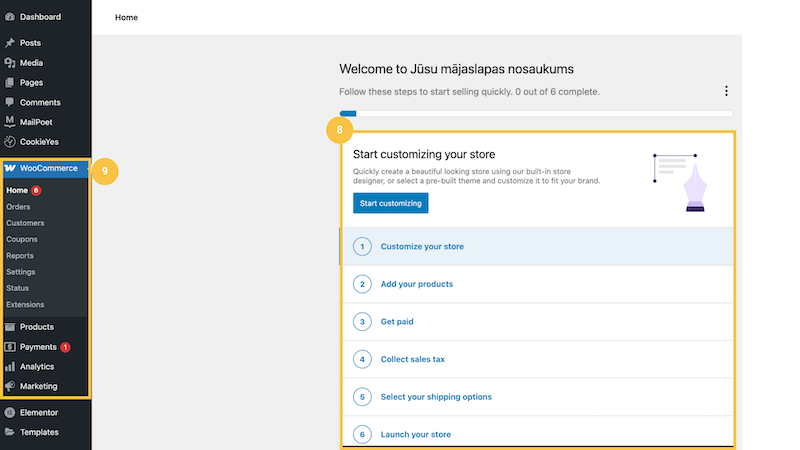The width and height of the screenshot is (800, 450).
Task: Open the three-dot task list options menu
Action: point(726,91)
